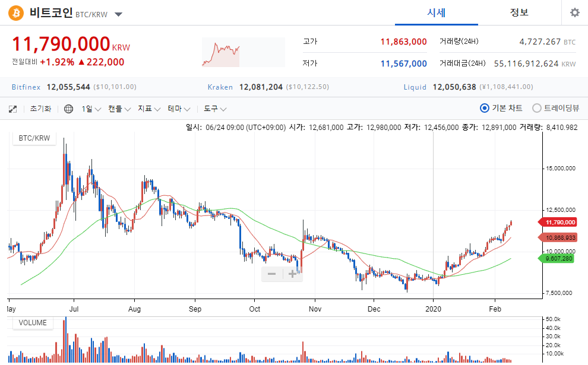588x365 pixels.
Task: Click the orange Bitcoin logo icon
Action: point(16,13)
